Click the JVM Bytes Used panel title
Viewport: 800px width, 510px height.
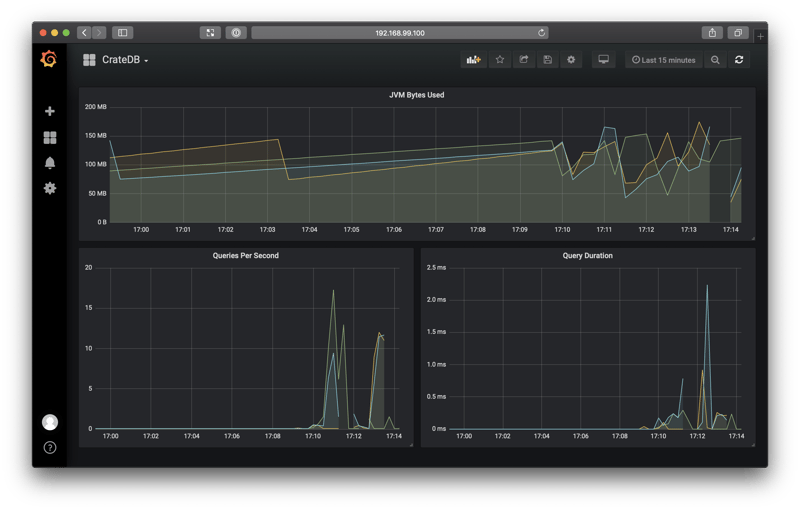pyautogui.click(x=416, y=95)
